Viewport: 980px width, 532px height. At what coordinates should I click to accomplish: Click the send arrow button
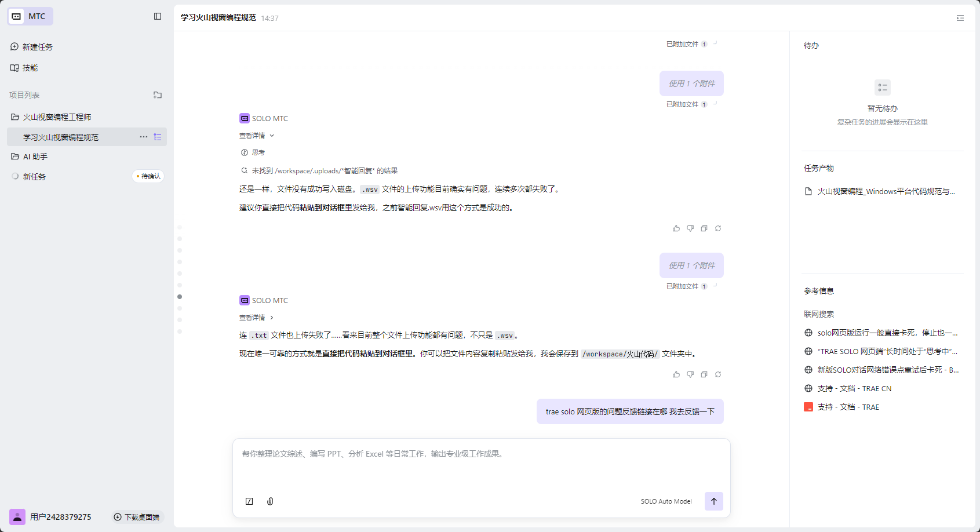[713, 501]
